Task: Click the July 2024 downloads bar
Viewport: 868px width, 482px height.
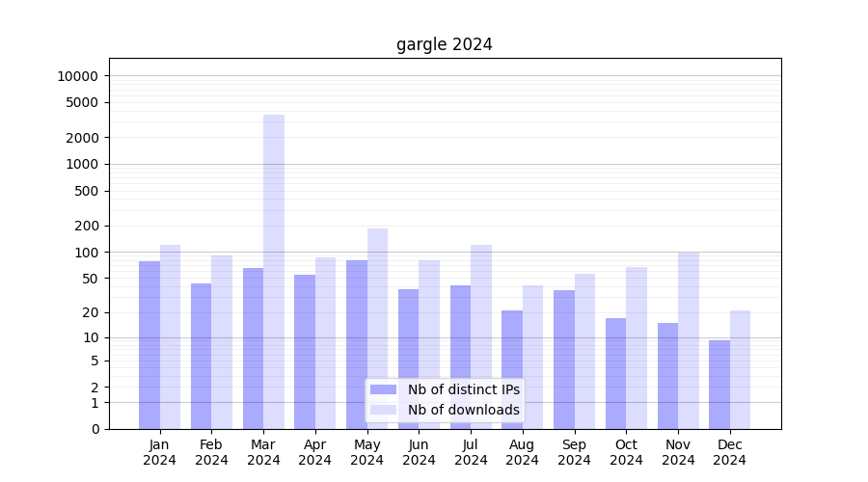Action: [481, 336]
